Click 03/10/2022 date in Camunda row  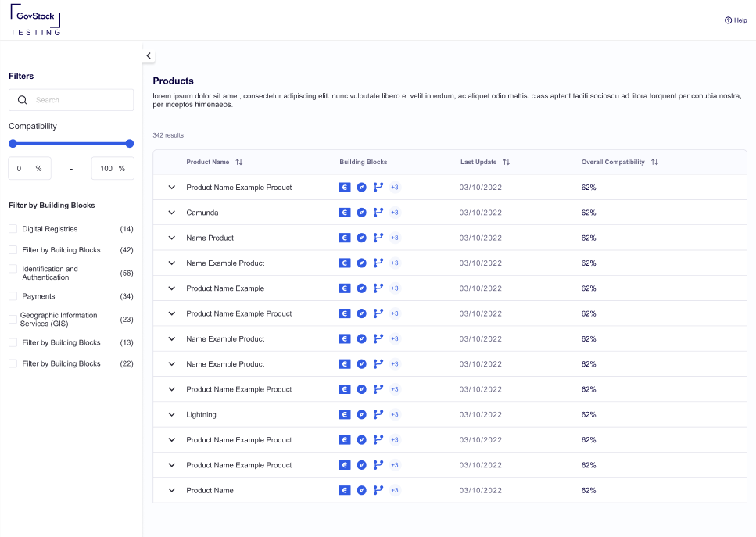[x=481, y=213]
